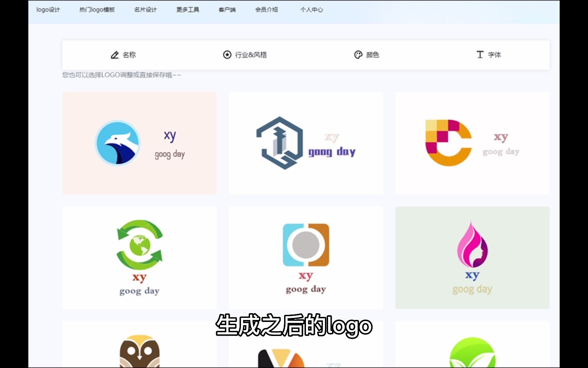Go to the 个人中心 page
Screen dimensions: 588x368
click(311, 10)
